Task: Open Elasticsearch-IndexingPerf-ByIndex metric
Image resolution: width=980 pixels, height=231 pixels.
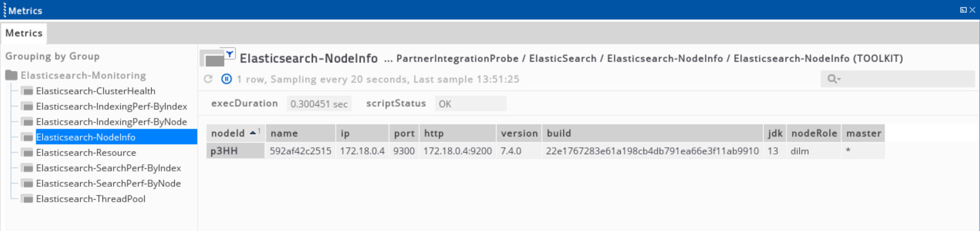Action: tap(112, 106)
